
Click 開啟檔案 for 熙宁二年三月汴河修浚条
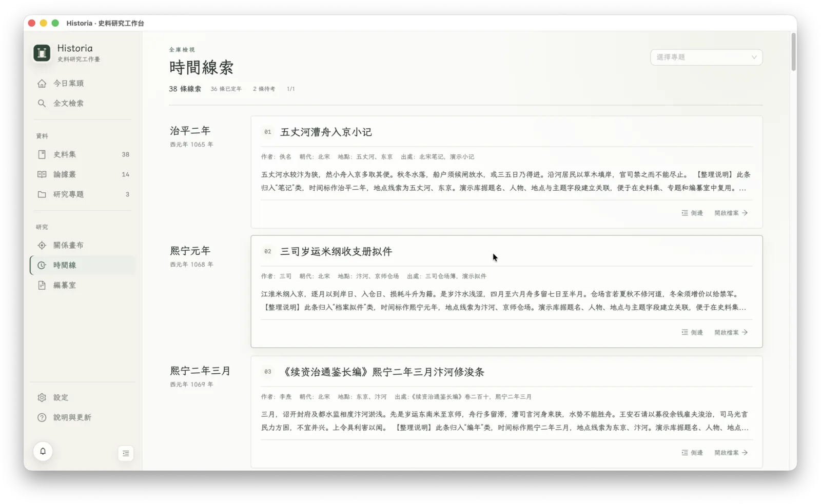point(731,453)
